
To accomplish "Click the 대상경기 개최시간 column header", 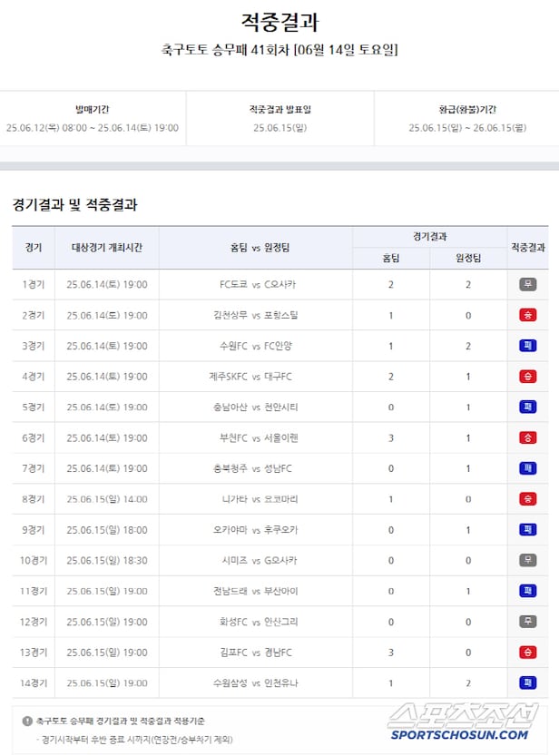I will (106, 247).
